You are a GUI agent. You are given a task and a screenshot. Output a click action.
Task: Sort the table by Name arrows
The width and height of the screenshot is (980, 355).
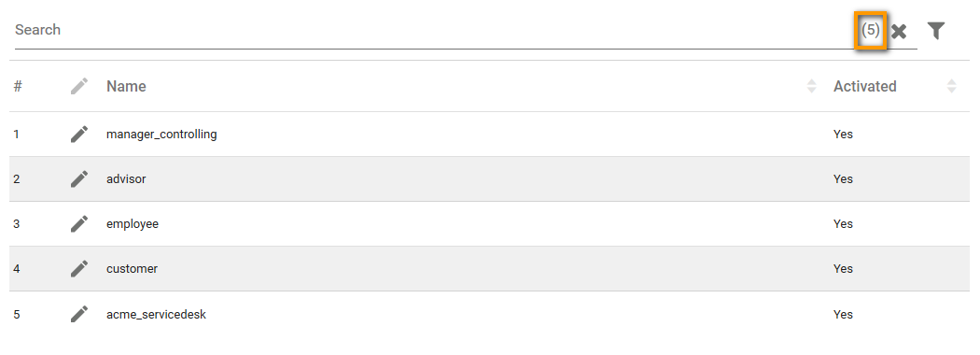[812, 86]
